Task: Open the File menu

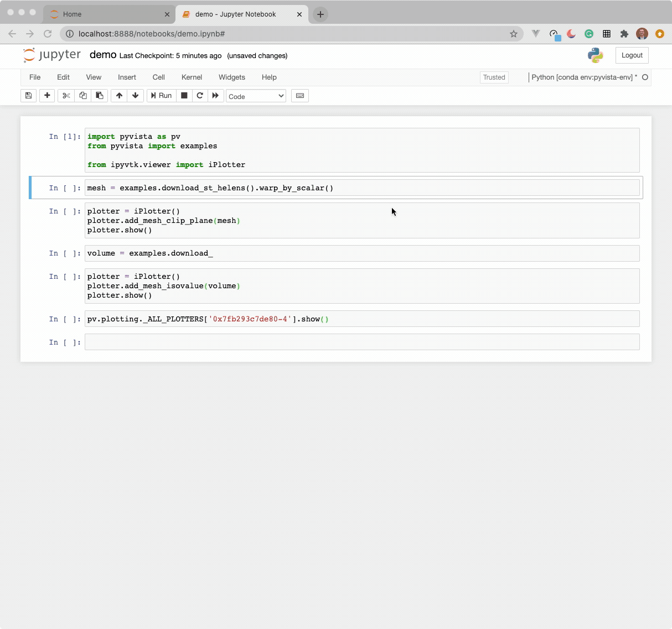Action: 35,77
